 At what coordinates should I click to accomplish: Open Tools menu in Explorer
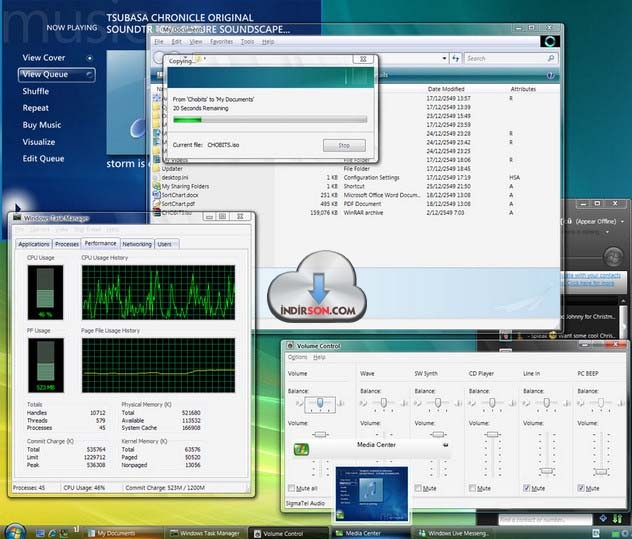[247, 42]
